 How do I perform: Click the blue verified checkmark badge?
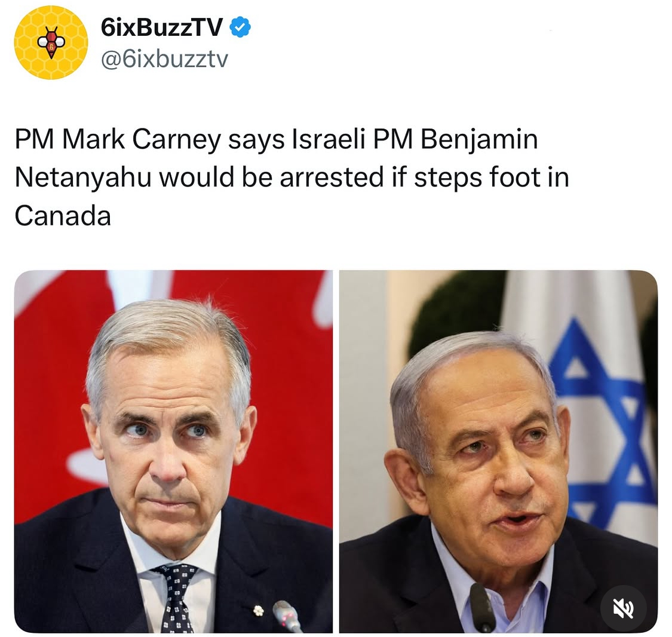tap(241, 27)
